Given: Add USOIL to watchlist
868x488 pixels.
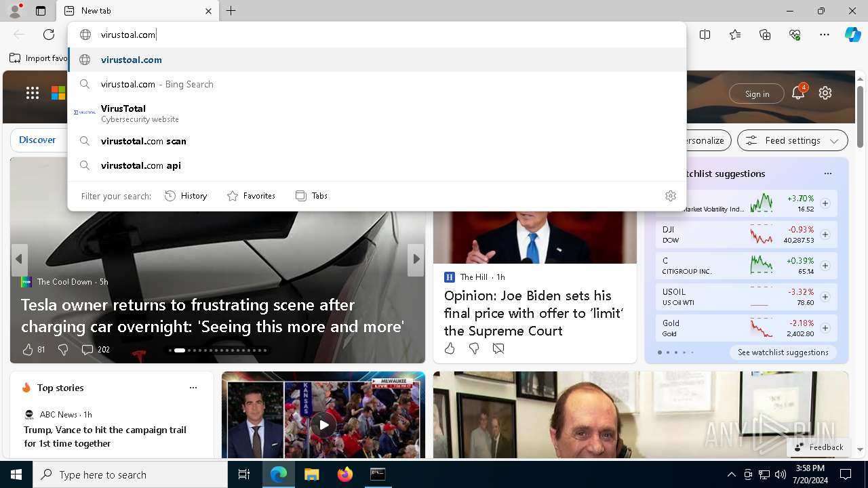Looking at the screenshot, I should point(825,297).
